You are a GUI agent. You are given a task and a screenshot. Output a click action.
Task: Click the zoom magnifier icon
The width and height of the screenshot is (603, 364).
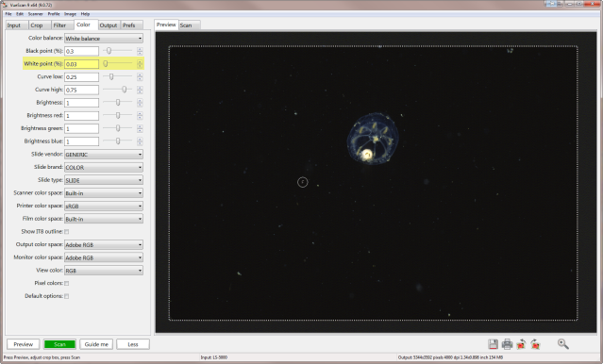coord(563,343)
